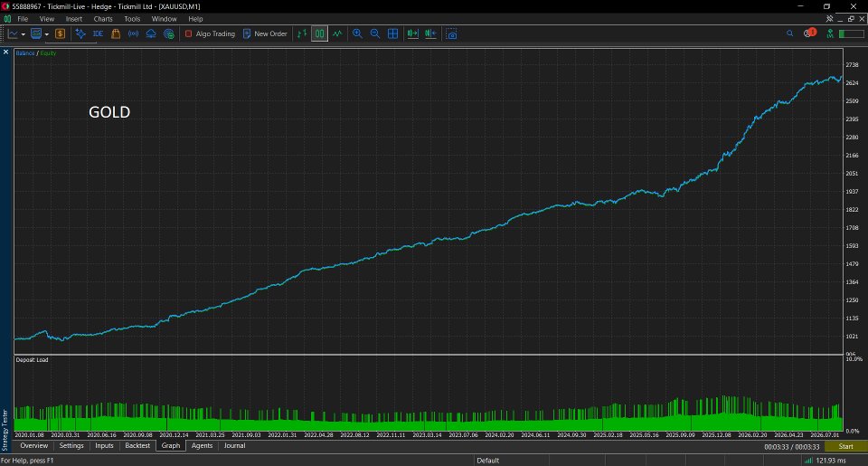The height and width of the screenshot is (466, 868).
Task: Open the Trading dollar icon
Action: coord(60,33)
